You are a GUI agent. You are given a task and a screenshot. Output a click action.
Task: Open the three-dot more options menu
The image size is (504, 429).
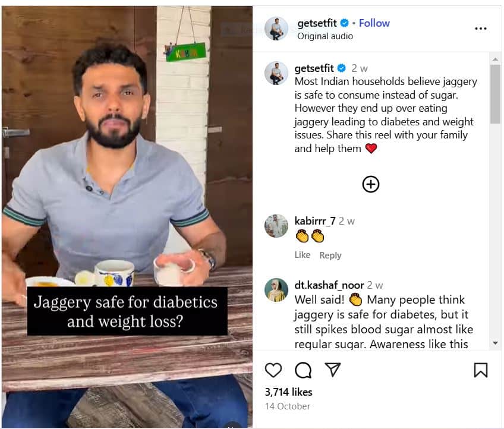[481, 29]
